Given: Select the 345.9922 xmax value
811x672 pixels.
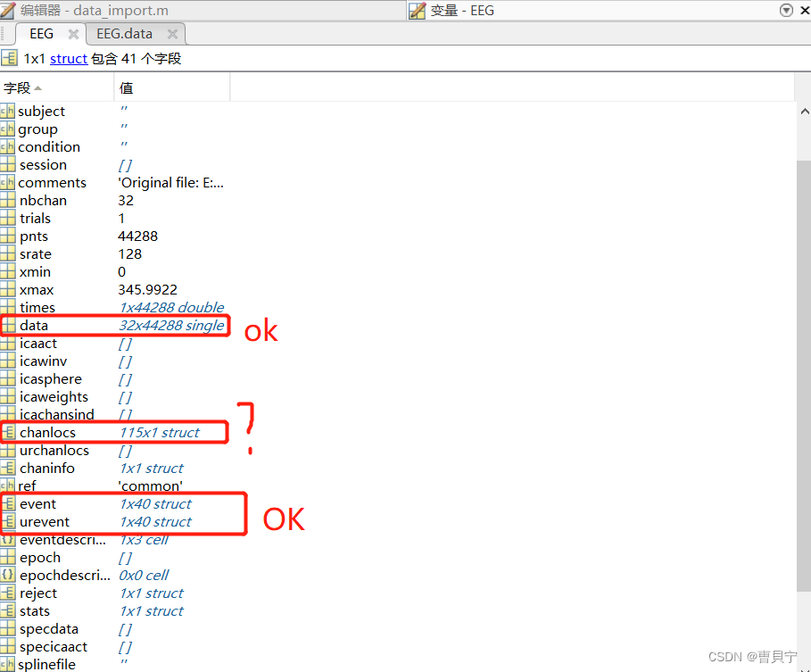Looking at the screenshot, I should (x=147, y=290).
